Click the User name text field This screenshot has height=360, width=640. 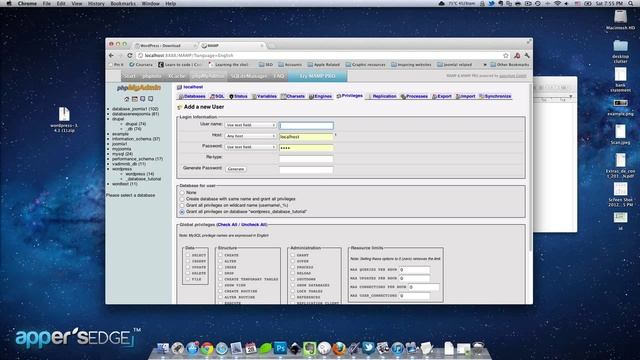click(306, 126)
